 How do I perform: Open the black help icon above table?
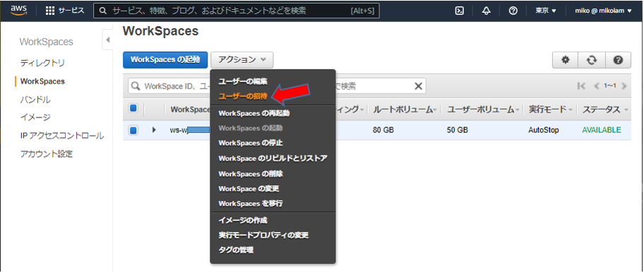[x=617, y=60]
